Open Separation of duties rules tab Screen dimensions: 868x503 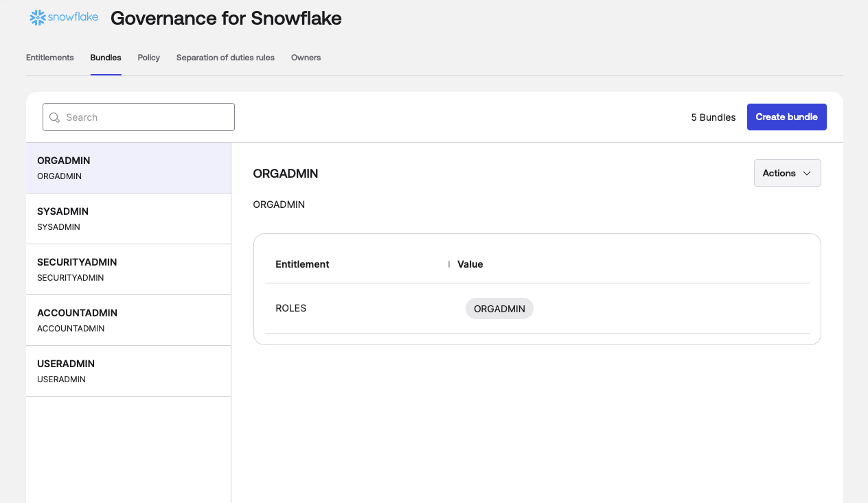coord(225,58)
